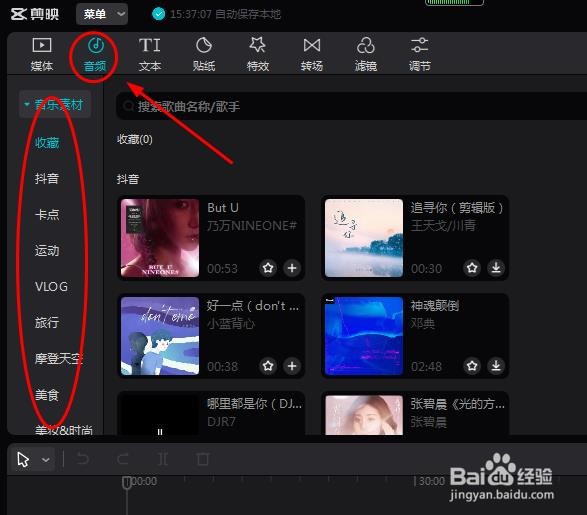Favorite the But U song
587x515 pixels.
tap(268, 268)
